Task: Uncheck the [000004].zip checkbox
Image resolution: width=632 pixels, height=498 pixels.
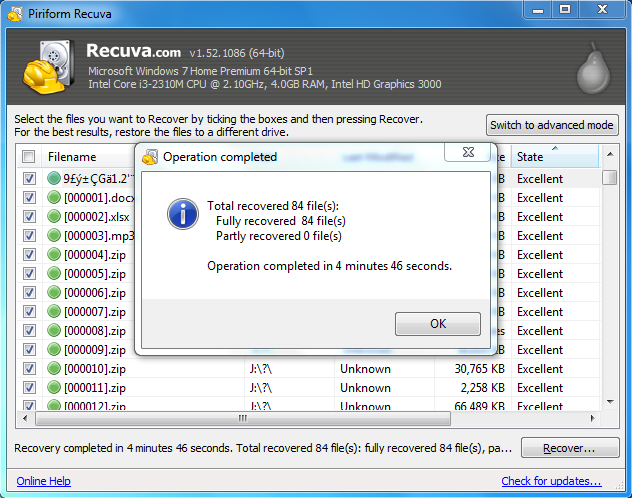Action: [x=29, y=255]
